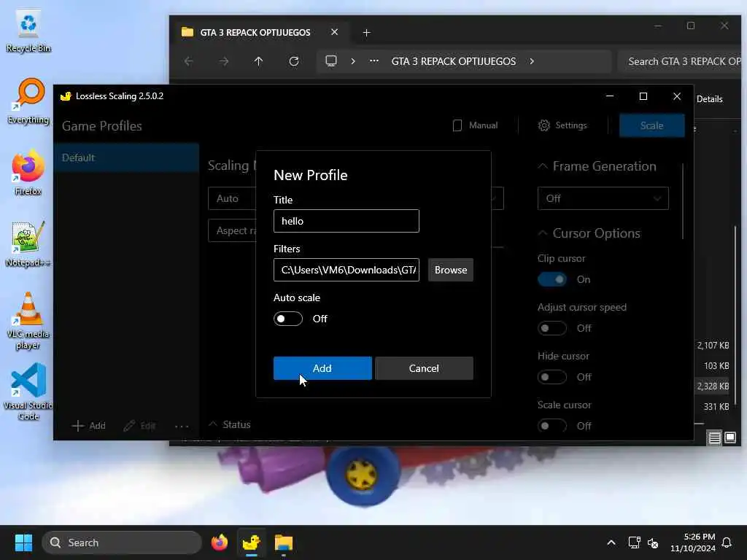The width and height of the screenshot is (747, 560).
Task: Collapse the Frame Generation section
Action: click(x=543, y=166)
